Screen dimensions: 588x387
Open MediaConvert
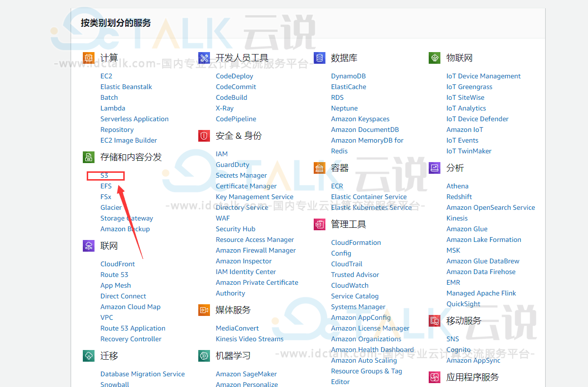click(237, 328)
